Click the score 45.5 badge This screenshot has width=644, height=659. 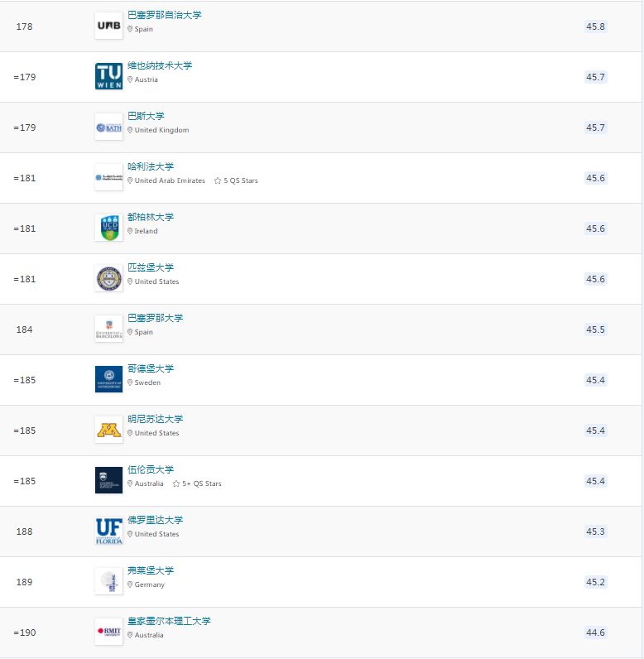[595, 329]
